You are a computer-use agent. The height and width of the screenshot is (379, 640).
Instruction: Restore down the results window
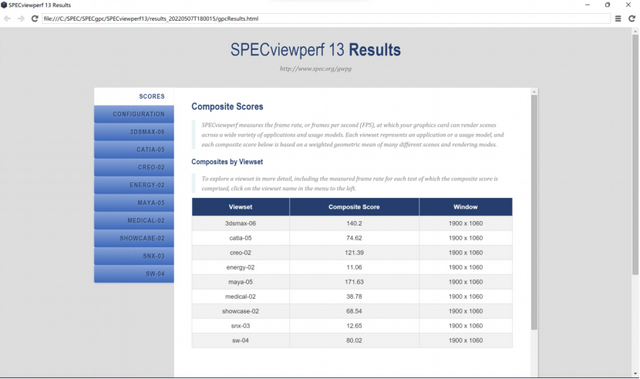(x=607, y=5)
